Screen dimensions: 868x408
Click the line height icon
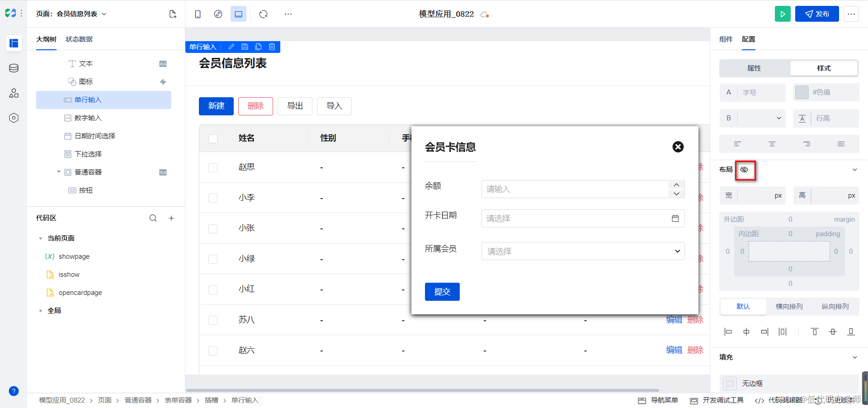tap(802, 119)
